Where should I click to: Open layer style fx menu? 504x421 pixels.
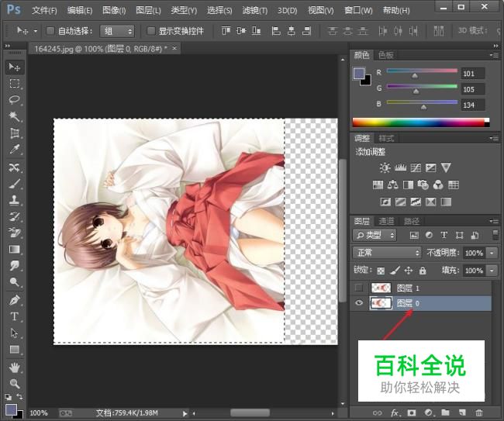tap(395, 412)
